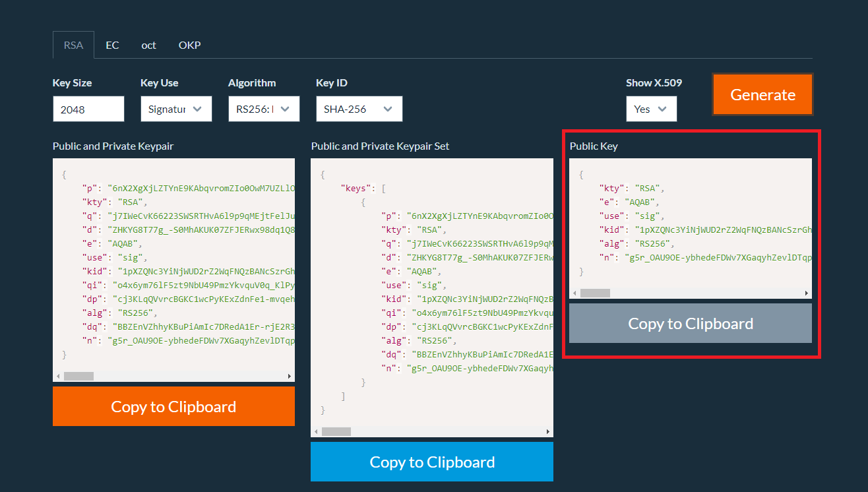Click the orange Generate button

pyautogui.click(x=762, y=94)
